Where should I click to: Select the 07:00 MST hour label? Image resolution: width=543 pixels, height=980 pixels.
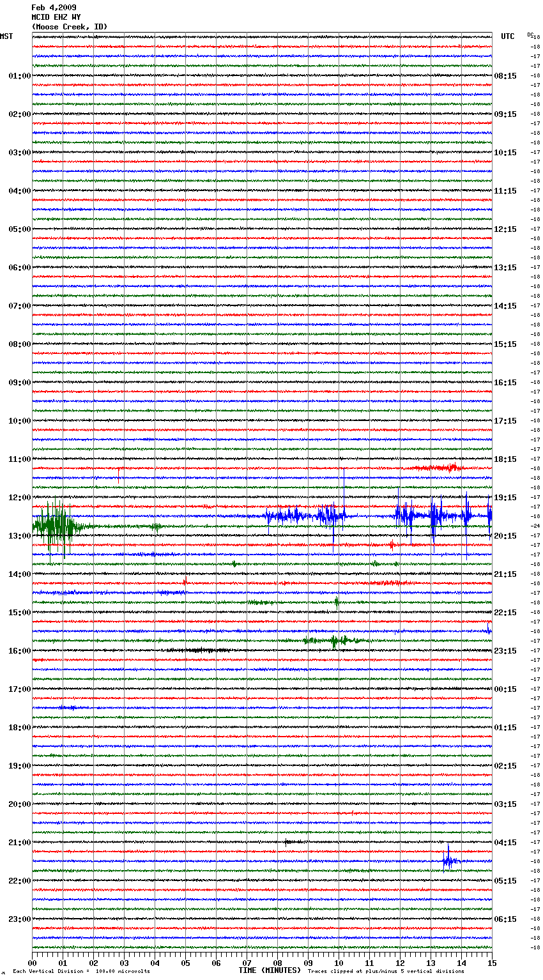(x=19, y=306)
